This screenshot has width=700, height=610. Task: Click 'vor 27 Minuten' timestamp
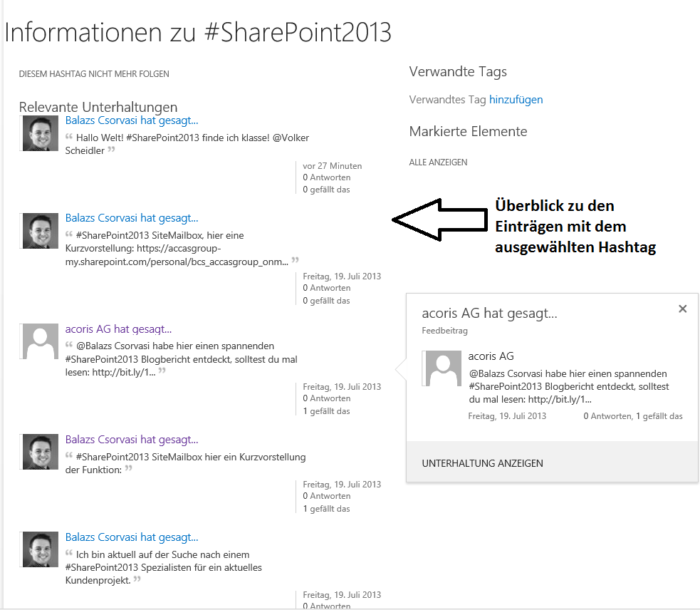pos(332,166)
